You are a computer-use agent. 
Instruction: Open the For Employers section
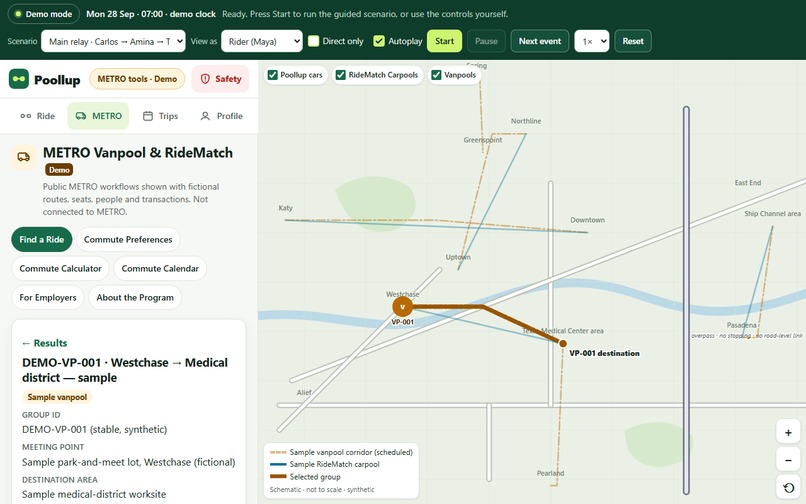(x=48, y=297)
